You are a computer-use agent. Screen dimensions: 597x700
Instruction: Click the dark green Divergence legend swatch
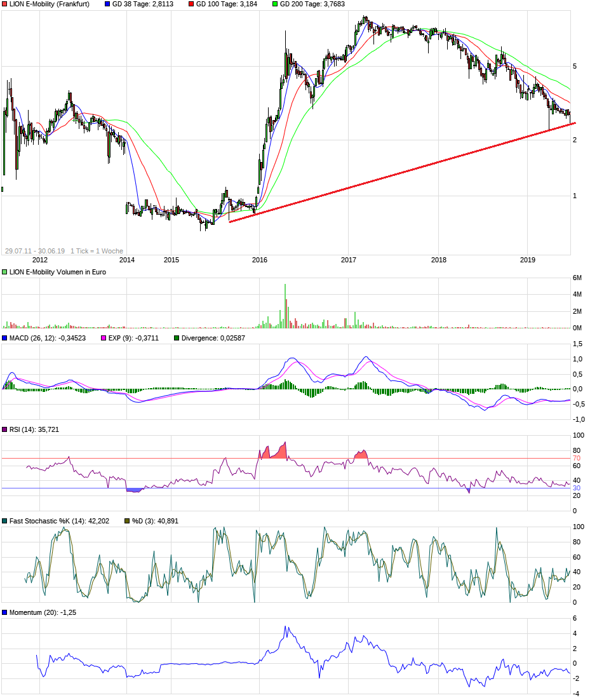click(x=177, y=338)
